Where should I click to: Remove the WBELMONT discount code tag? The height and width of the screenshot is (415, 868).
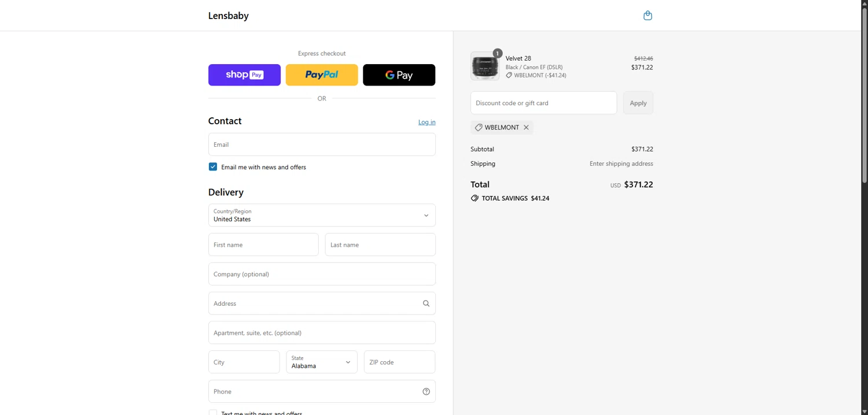[526, 127]
